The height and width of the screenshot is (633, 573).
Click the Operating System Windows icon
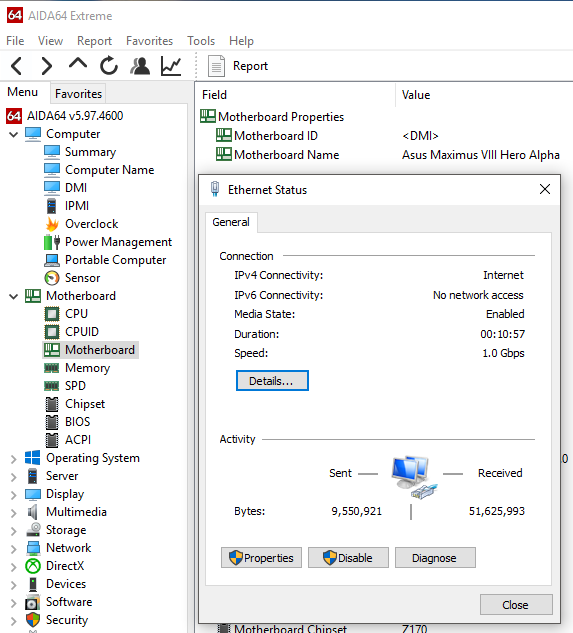(33, 458)
